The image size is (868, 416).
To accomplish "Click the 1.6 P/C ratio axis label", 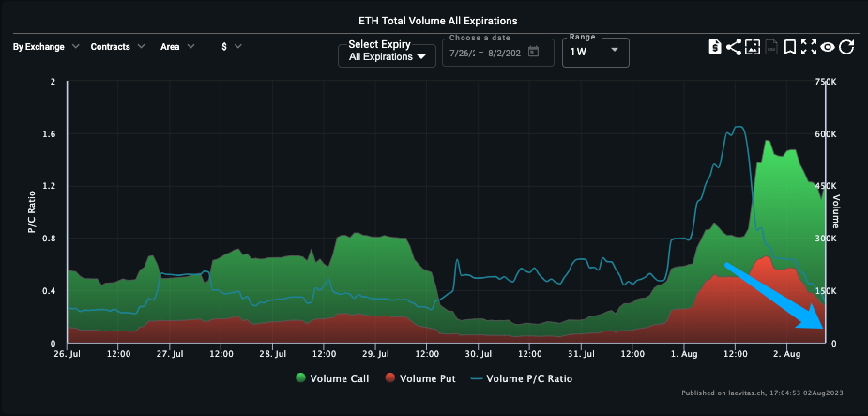I will pyautogui.click(x=50, y=134).
